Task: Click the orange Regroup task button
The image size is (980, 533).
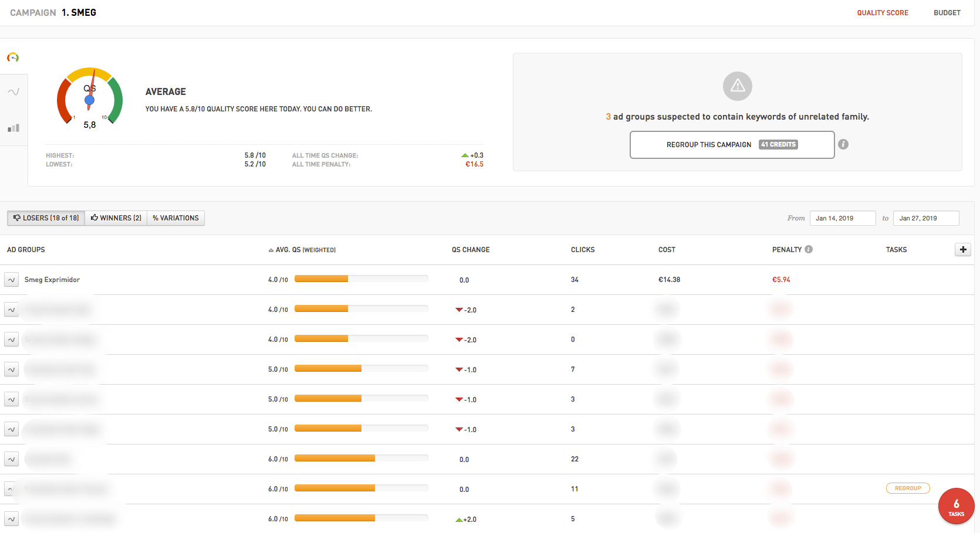Action: click(908, 488)
